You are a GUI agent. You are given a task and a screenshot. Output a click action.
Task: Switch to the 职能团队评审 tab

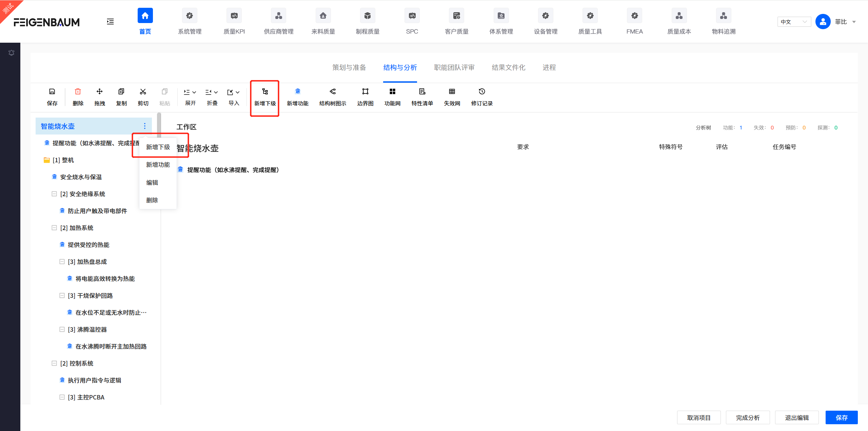click(454, 67)
